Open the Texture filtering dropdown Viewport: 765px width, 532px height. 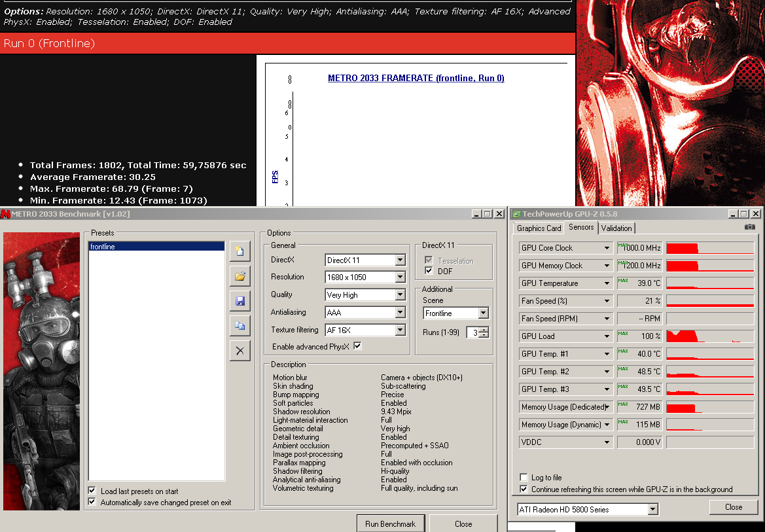click(x=400, y=330)
